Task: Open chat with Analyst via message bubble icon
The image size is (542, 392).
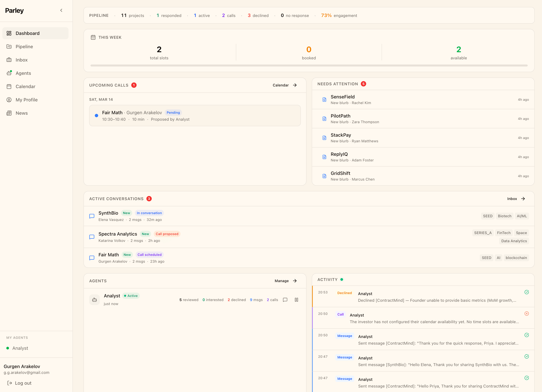Action: pos(285,300)
